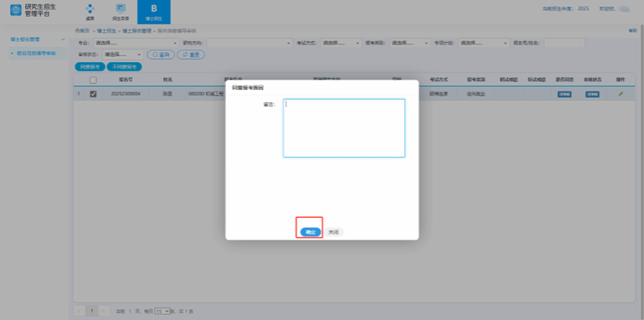Click the 重置 reset button

tap(191, 55)
